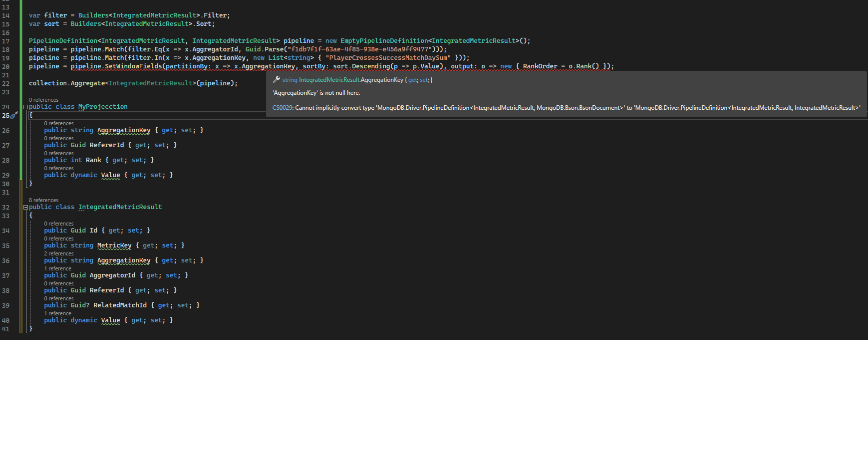Open "1 reference" CodeLens above dynamic Value on line 40
This screenshot has height=463, width=868.
tap(57, 313)
